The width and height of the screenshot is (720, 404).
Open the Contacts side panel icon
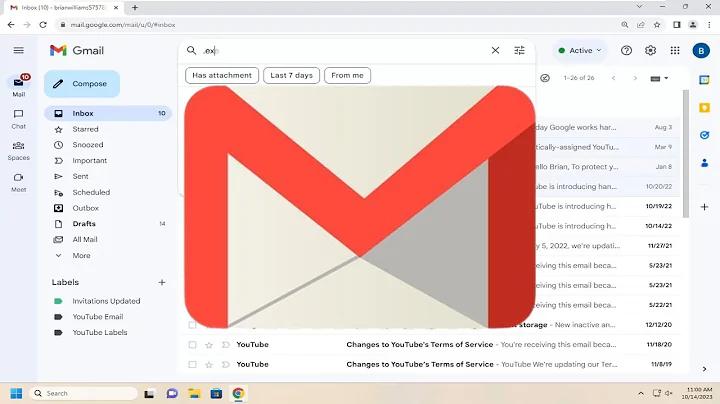(x=704, y=163)
